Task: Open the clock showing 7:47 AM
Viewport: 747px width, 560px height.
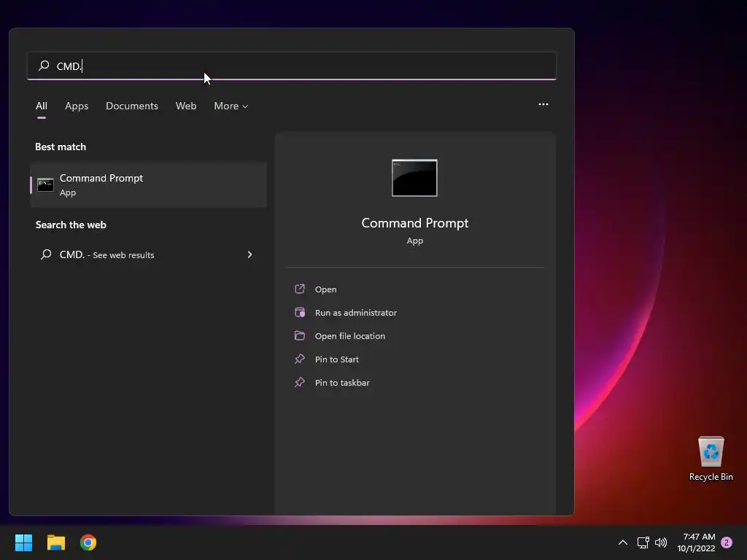Action: [x=697, y=542]
